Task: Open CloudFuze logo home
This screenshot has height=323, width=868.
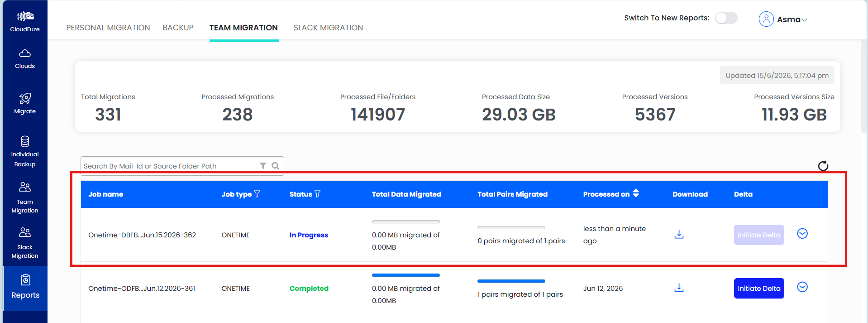Action: (x=25, y=21)
